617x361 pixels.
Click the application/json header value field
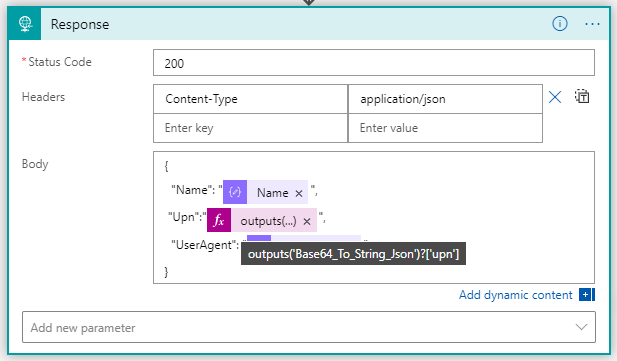(445, 99)
